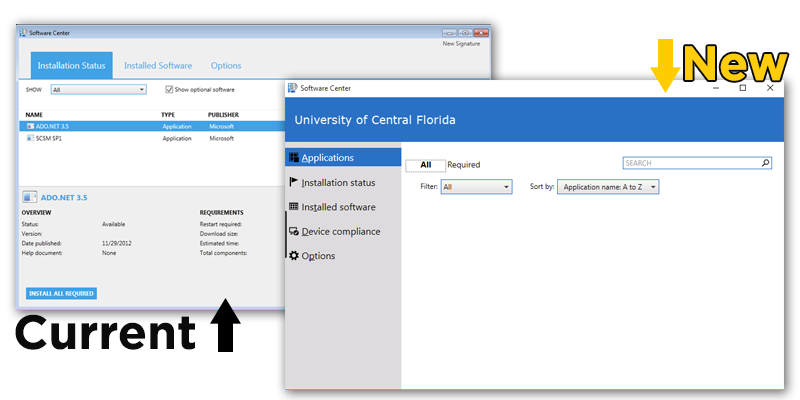Sort by the NAME column header

tap(34, 115)
